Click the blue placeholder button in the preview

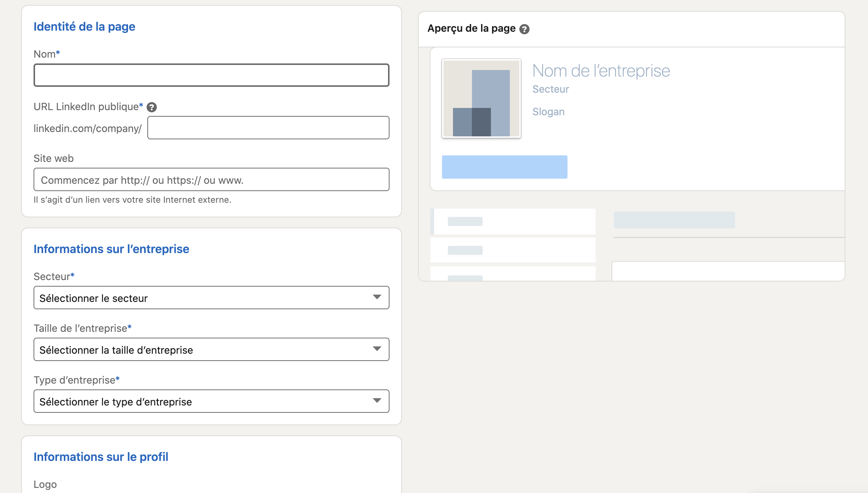[505, 167]
